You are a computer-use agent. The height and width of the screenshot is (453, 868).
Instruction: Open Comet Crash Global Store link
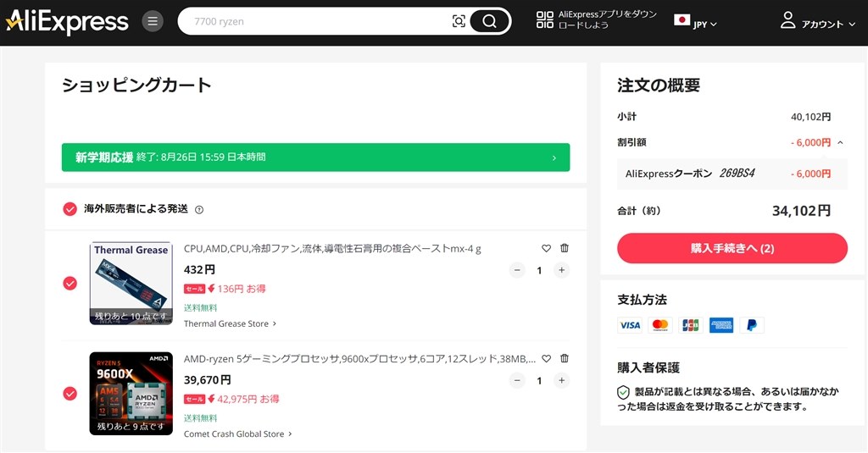pos(237,434)
